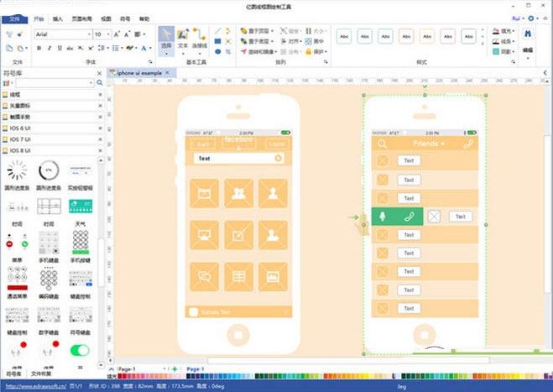
Task: Open the Line dropdown in styles
Action: [x=503, y=41]
